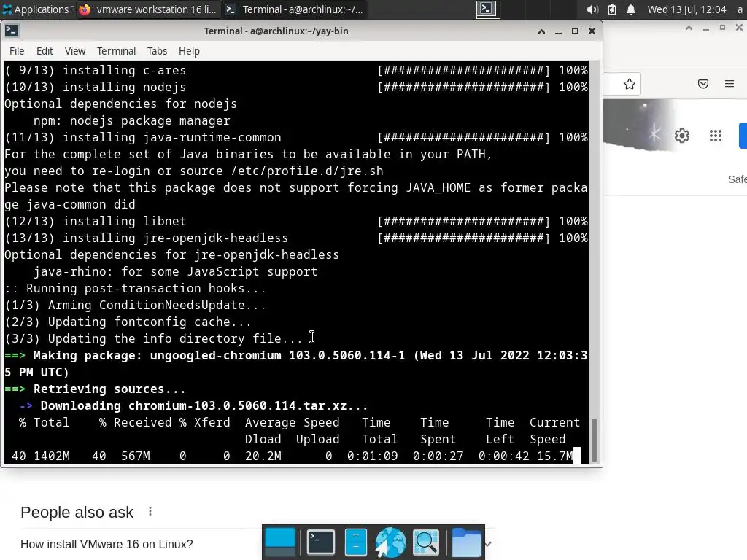The image size is (747, 560).
Task: Click the 'People also ask' heading in Firefox
Action: pyautogui.click(x=77, y=512)
